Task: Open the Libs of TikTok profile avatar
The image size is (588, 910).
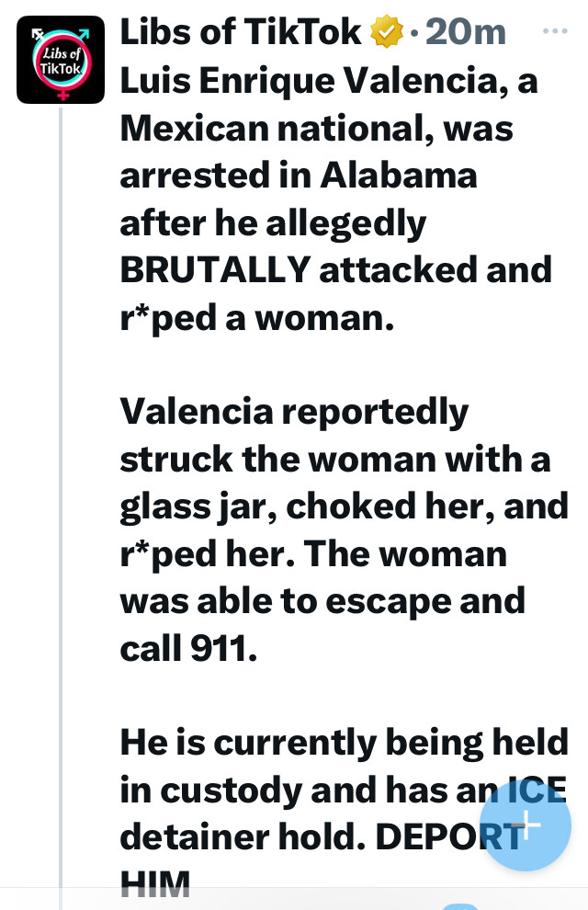Action: [61, 60]
